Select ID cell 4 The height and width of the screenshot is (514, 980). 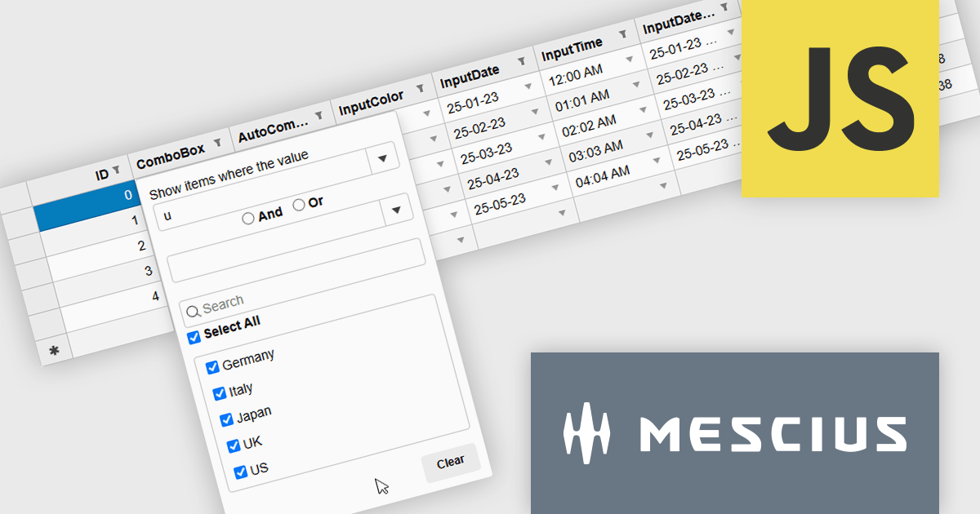pos(115,308)
